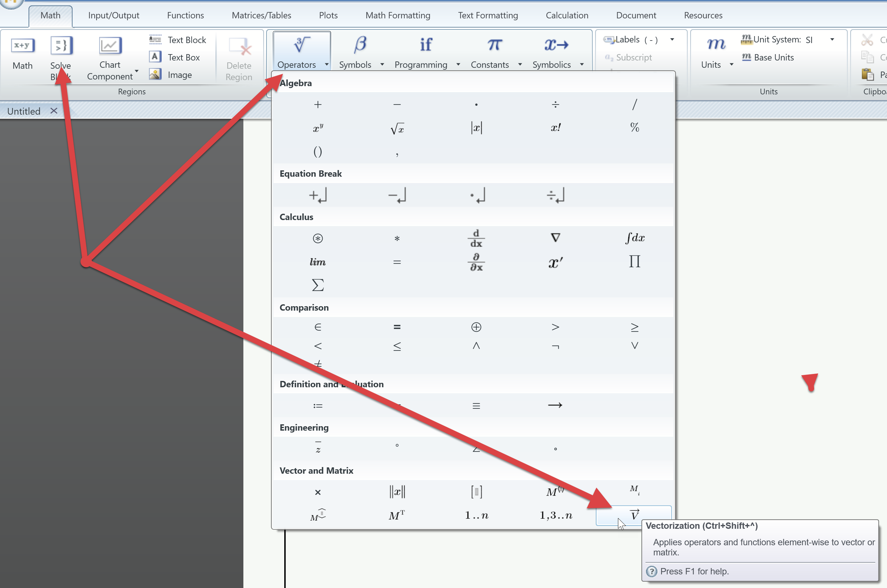Close the Untitled document tab
Screen dimensions: 887x588
(54, 111)
